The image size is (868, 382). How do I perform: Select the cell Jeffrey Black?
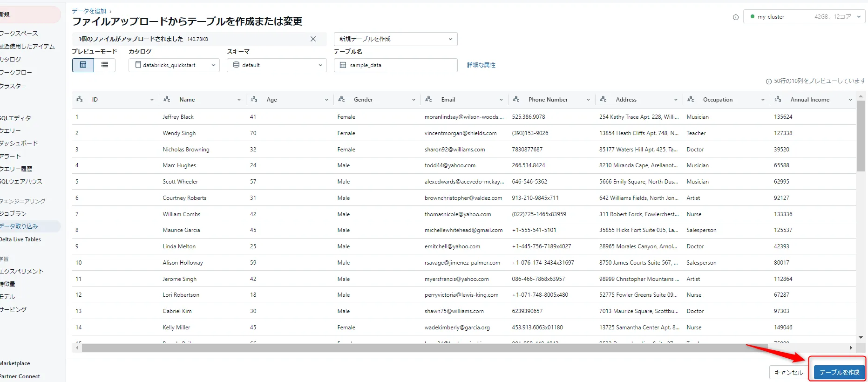[x=178, y=117]
